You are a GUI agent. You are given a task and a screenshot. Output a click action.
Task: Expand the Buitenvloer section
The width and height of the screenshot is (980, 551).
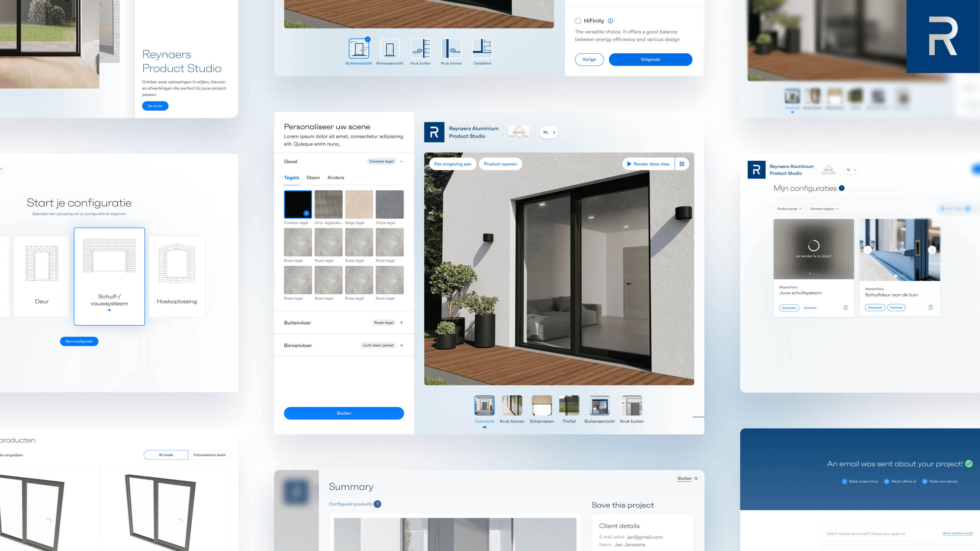pos(401,322)
